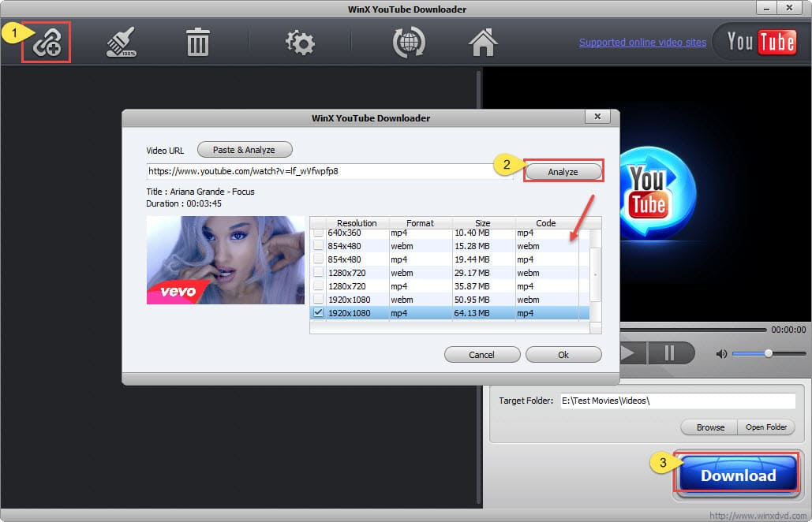The height and width of the screenshot is (522, 812).
Task: Go to the Home page icon
Action: [483, 43]
